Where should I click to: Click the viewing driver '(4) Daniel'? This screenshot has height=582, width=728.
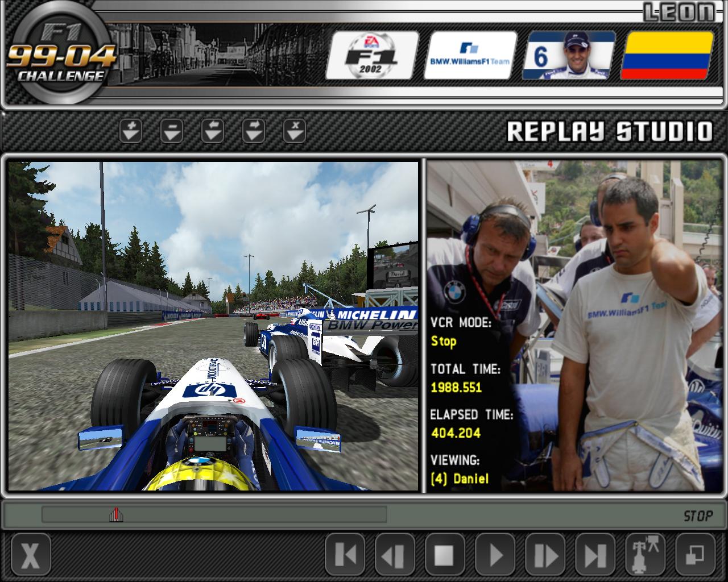(x=460, y=479)
